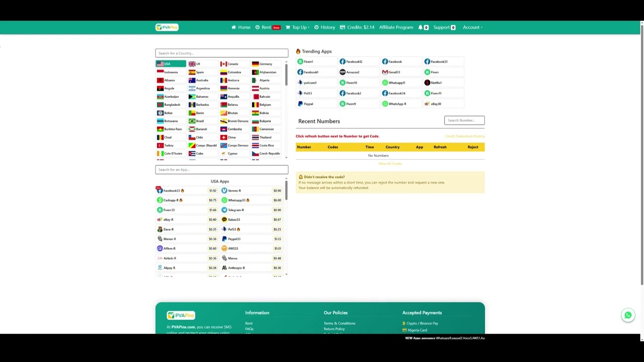
Task: Open History in navigation bar
Action: click(325, 27)
